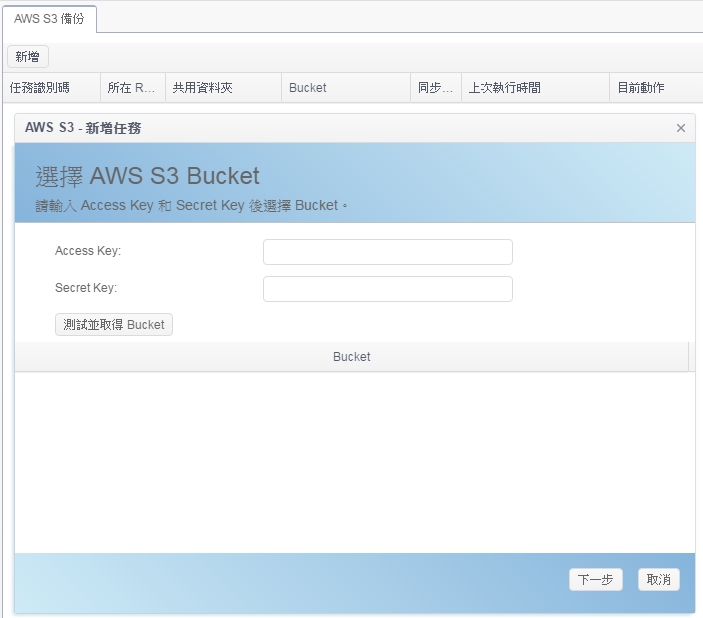Click the 取消 button
703x618 pixels.
(659, 579)
